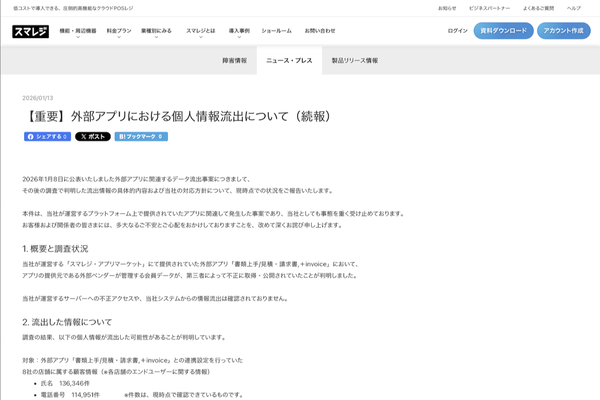Expand the 導入事例 menu
The width and height of the screenshot is (600, 400).
[239, 31]
